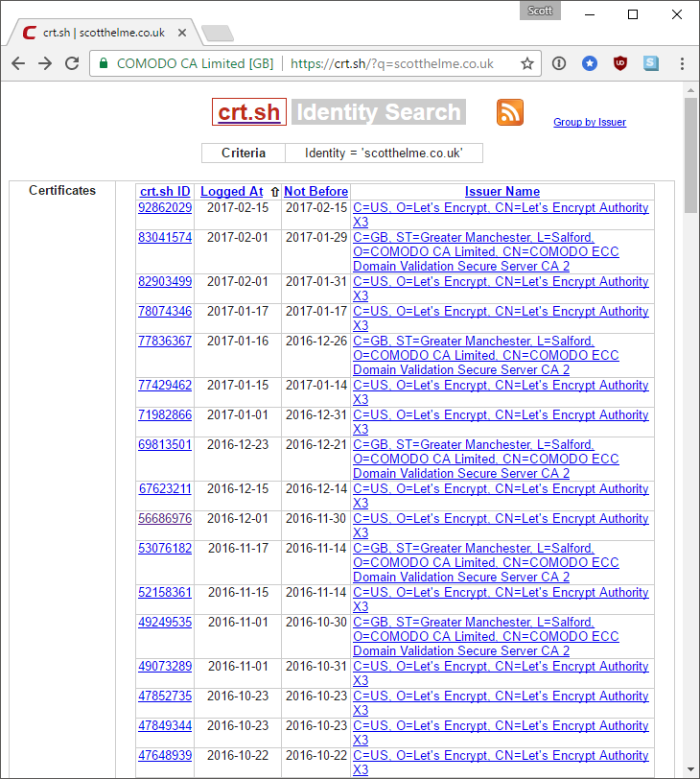Sort by the Not Before column

tap(315, 191)
